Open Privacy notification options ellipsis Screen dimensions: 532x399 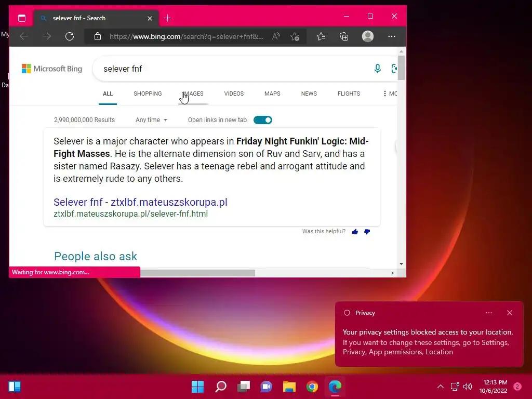tap(489, 313)
